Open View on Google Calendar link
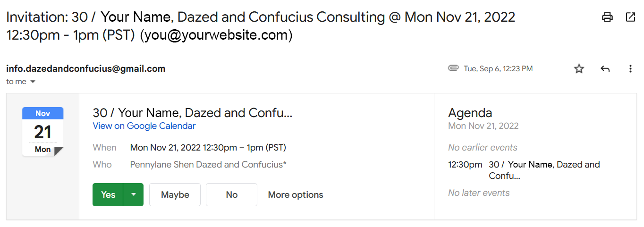This screenshot has width=644, height=227. tap(144, 126)
